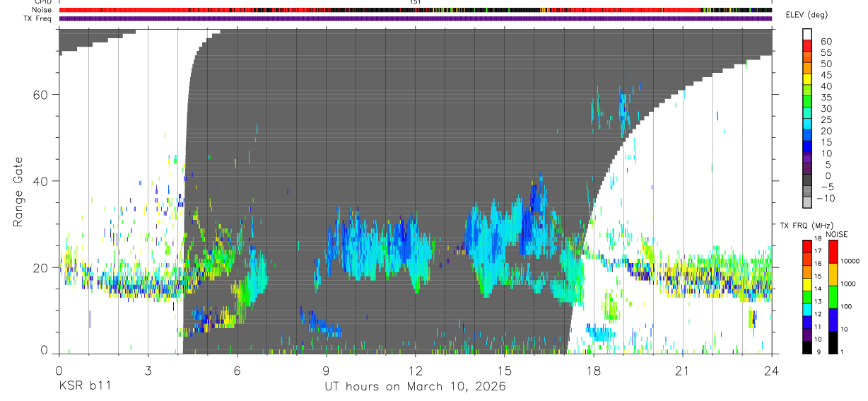868x401 pixels.
Task: Click the '45' label on the ELEV scale
Action: point(826,75)
